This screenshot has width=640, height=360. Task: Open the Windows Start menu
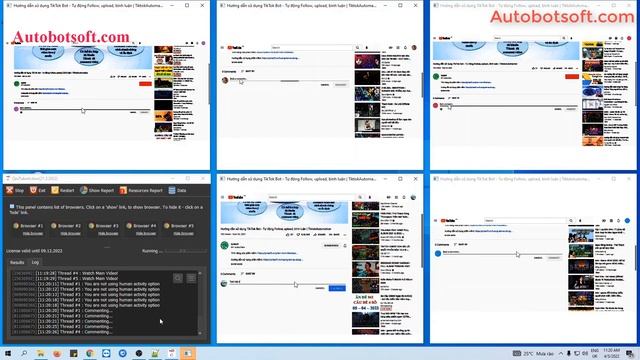pyautogui.click(x=8, y=353)
